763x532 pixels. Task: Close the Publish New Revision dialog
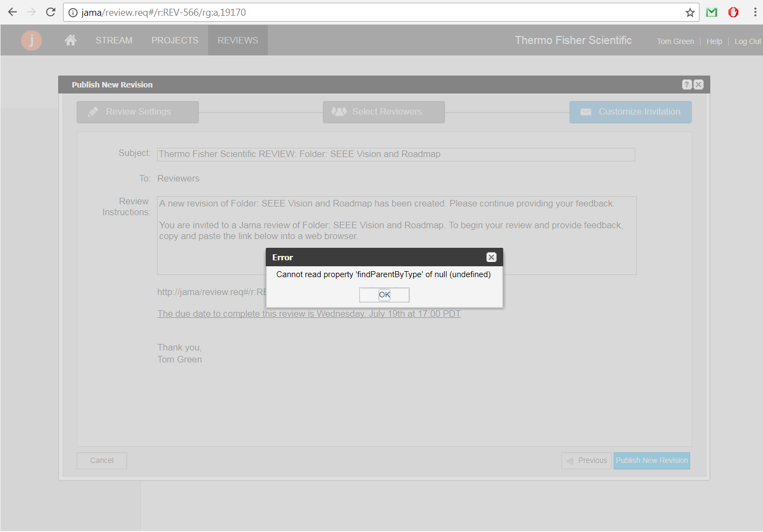(x=699, y=84)
